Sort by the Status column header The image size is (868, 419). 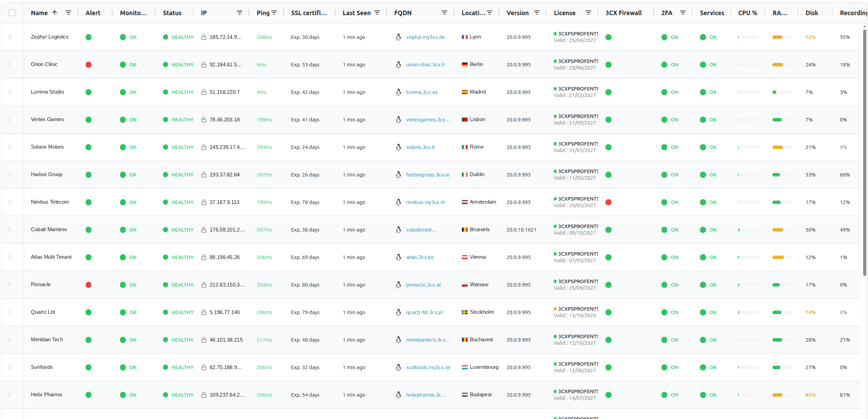point(172,13)
